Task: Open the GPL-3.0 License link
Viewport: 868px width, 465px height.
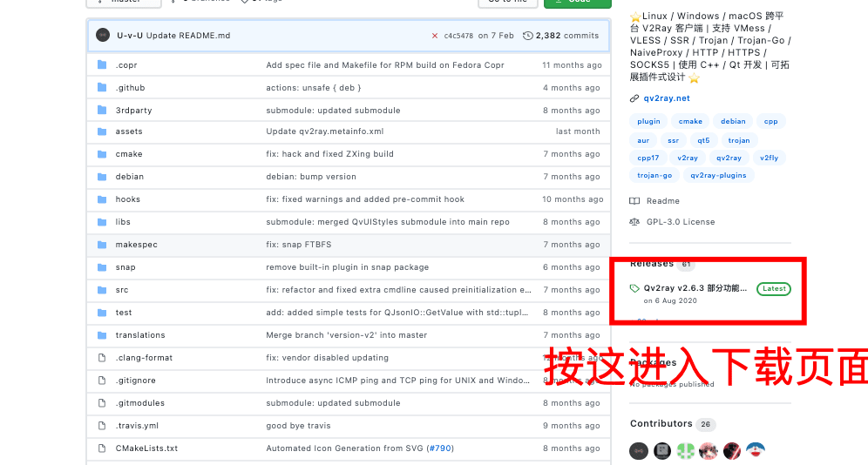Action: (681, 222)
